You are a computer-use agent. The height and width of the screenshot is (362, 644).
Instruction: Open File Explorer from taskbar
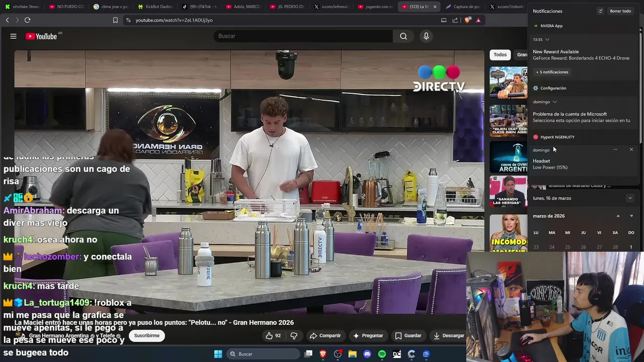click(352, 354)
